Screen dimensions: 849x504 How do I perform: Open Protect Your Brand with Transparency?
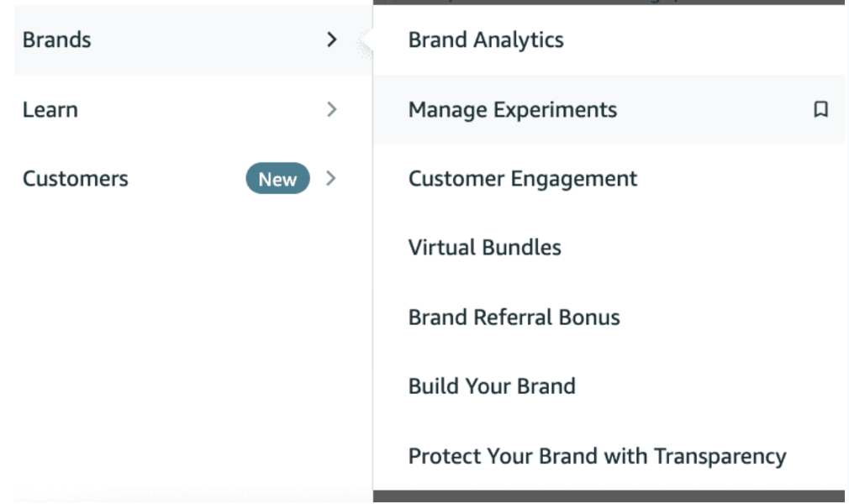597,456
